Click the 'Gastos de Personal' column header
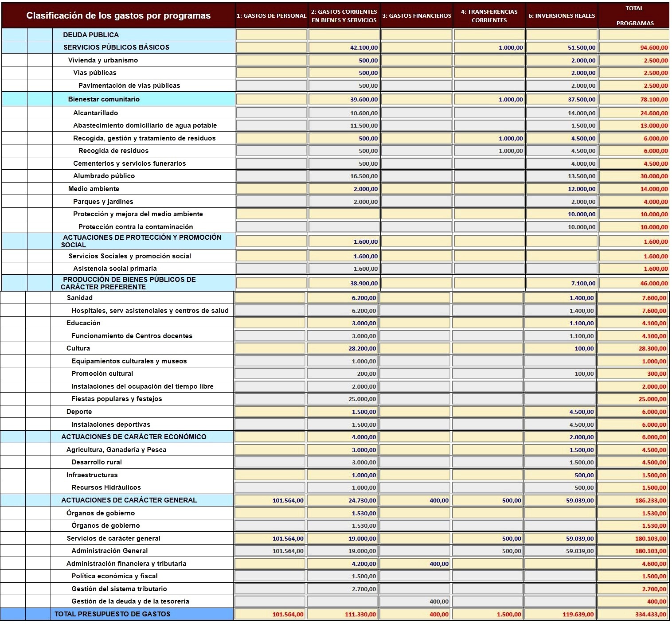The width and height of the screenshot is (672, 631). (271, 16)
